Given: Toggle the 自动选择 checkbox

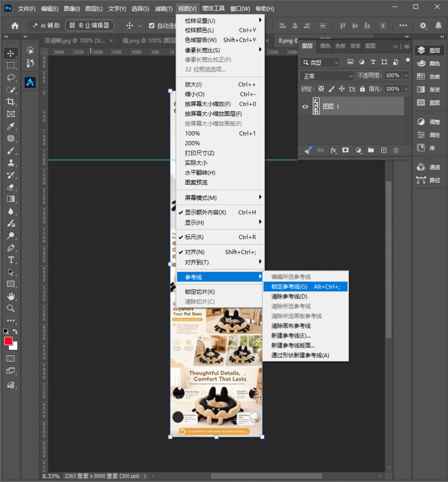Looking at the screenshot, I should (152, 25).
